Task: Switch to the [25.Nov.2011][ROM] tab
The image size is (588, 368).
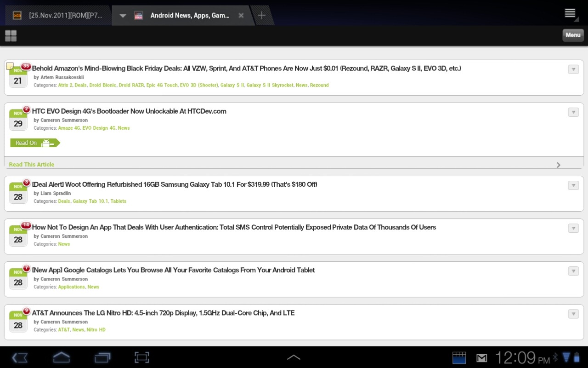Action: click(x=57, y=15)
